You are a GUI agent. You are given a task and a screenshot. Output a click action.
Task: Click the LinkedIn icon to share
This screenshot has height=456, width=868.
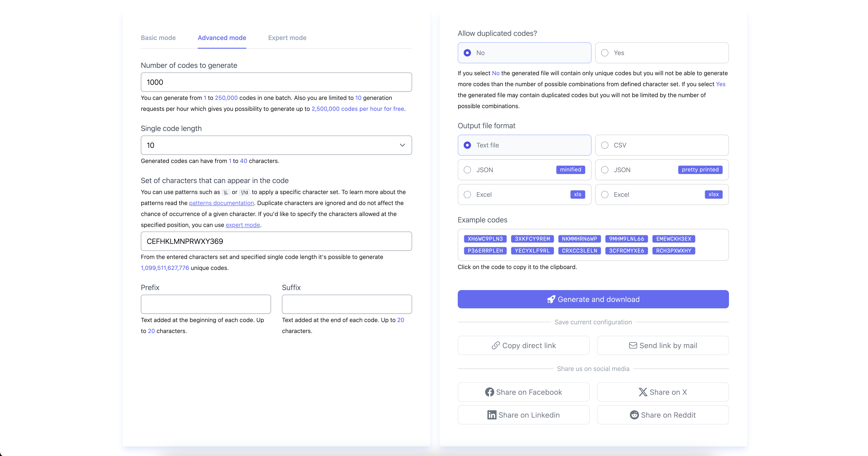click(x=492, y=415)
